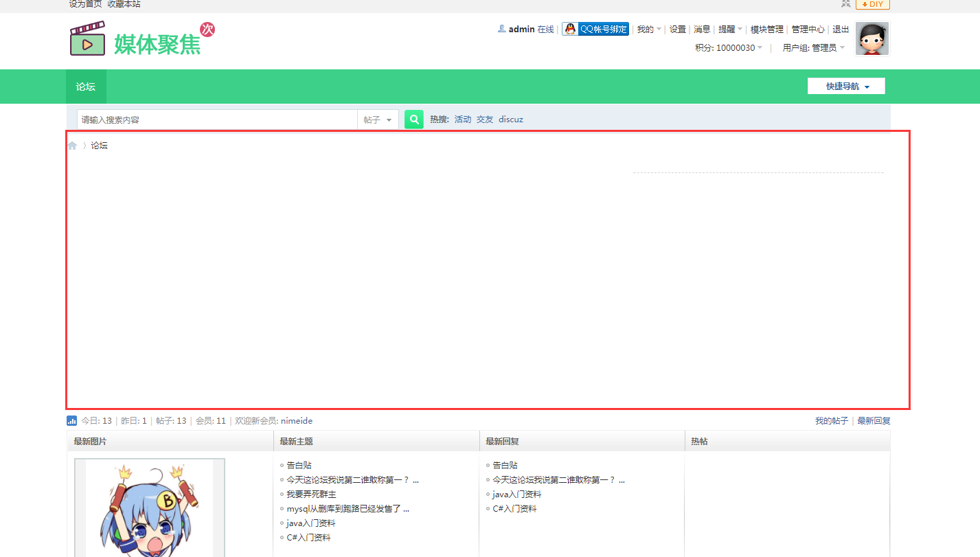This screenshot has width=980, height=557.
Task: Open 最新回复 link beside 我的帖子
Action: pos(874,421)
